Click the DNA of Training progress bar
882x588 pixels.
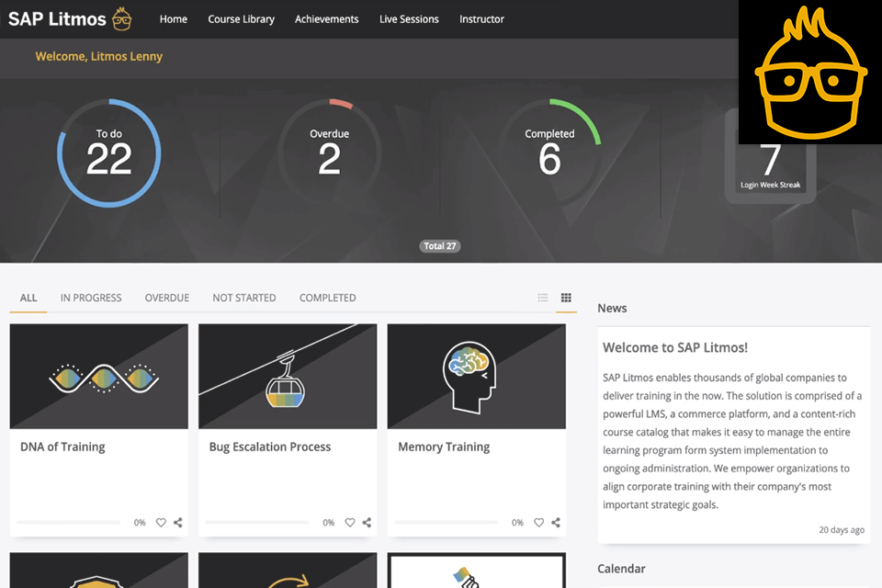(x=69, y=523)
